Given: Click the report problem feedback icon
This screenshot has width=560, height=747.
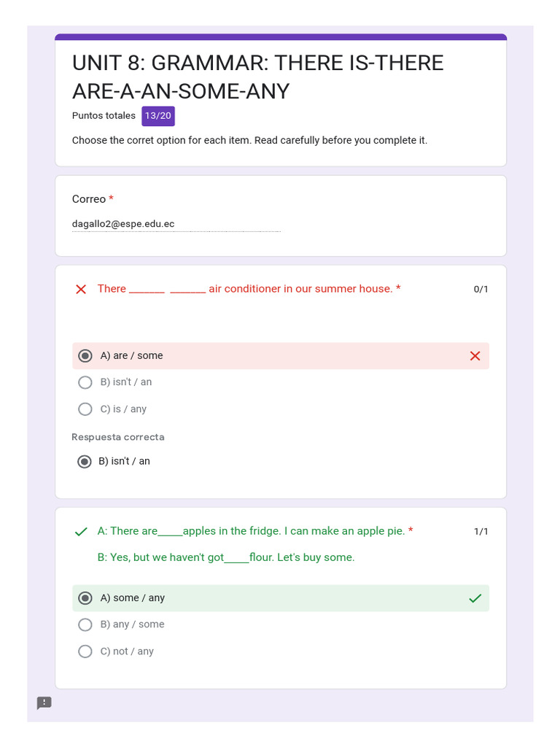Looking at the screenshot, I should coord(44,703).
